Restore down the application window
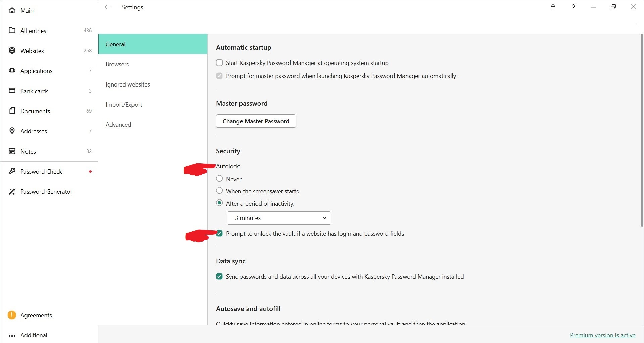Viewport: 644px width, 343px height. point(613,7)
